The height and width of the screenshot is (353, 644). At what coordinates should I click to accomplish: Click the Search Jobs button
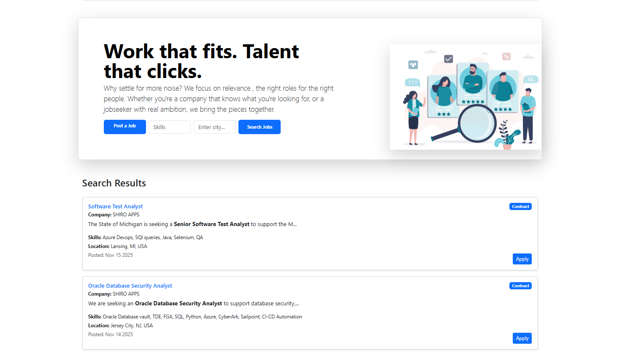coord(259,127)
